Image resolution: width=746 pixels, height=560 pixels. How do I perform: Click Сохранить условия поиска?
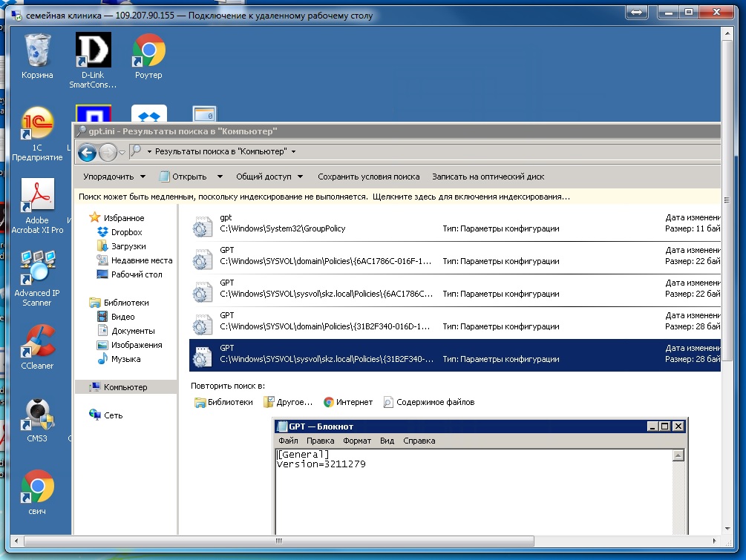[369, 177]
